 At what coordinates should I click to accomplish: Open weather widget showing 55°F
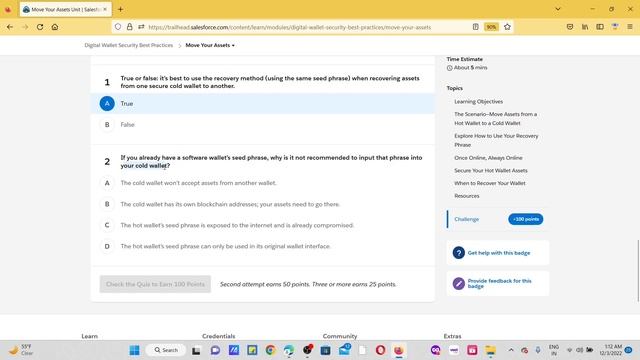coord(21,350)
